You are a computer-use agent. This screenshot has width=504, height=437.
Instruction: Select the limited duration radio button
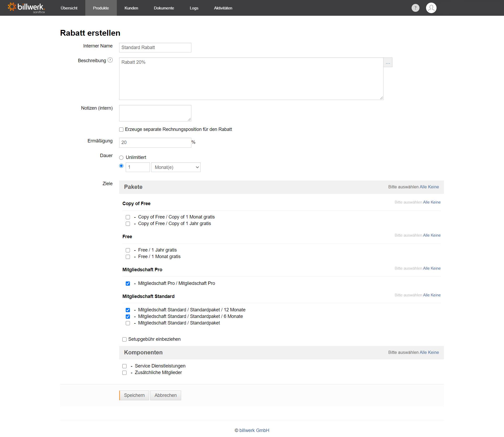[x=121, y=166]
